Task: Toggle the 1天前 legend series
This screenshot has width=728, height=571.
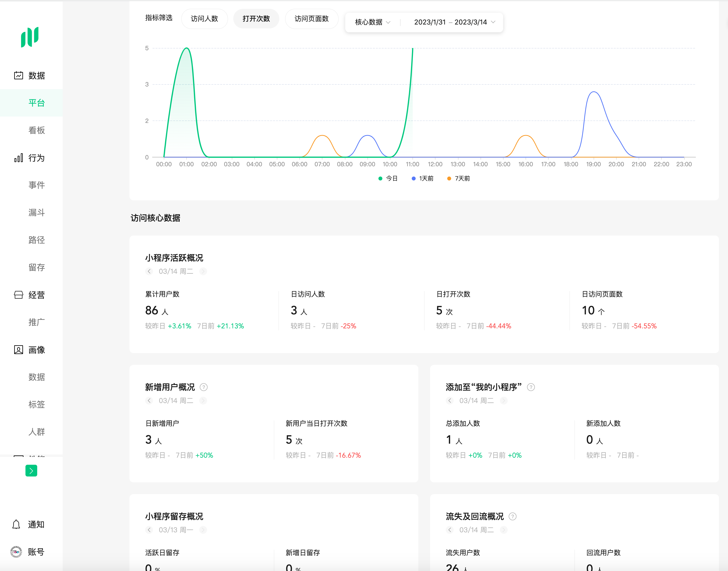Action: coord(423,178)
